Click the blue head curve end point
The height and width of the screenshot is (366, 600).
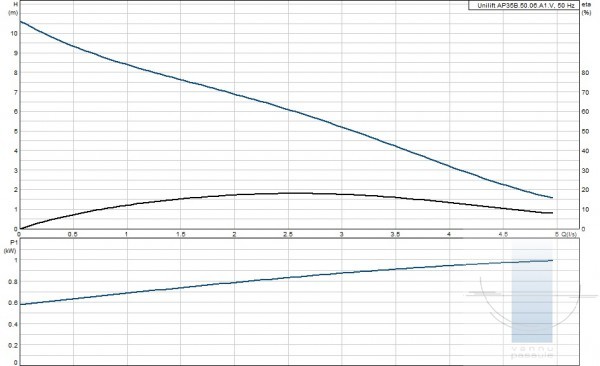point(552,198)
